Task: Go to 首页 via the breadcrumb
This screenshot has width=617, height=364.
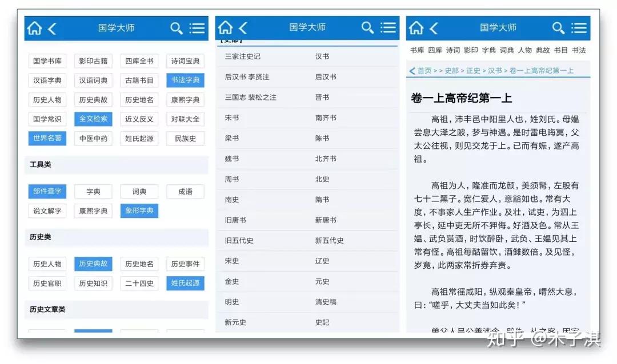Action: pos(426,69)
